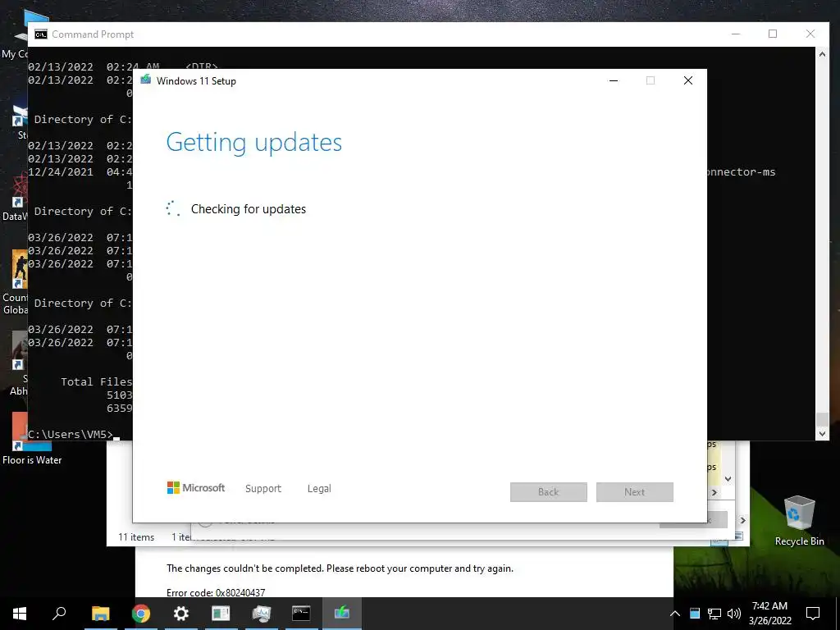Click the 11 items status text in Explorer
The height and width of the screenshot is (630, 840).
pos(136,537)
